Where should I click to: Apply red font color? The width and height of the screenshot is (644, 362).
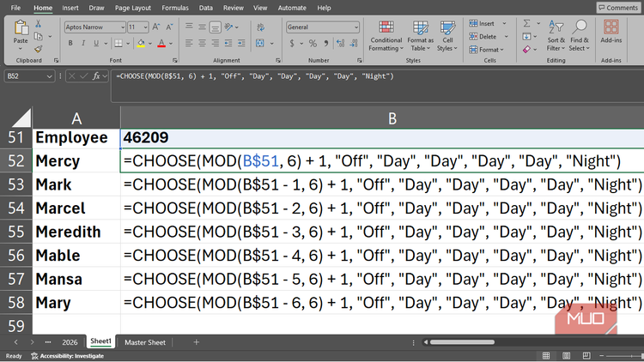(x=161, y=43)
